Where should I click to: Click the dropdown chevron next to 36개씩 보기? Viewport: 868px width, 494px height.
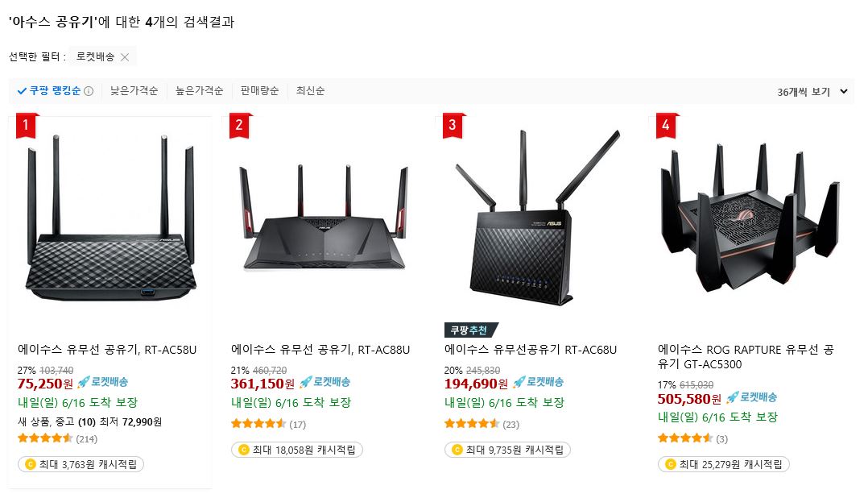coord(844,92)
